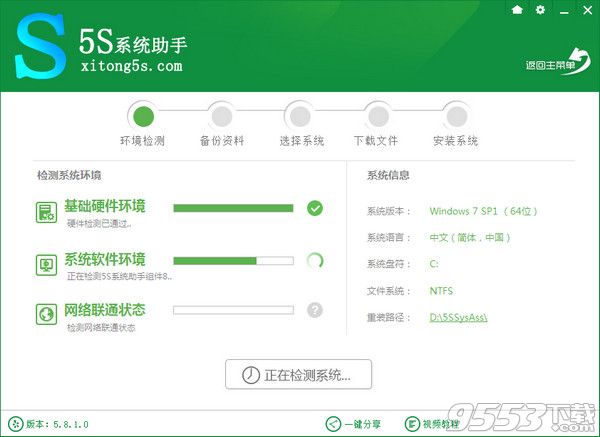The height and width of the screenshot is (437, 600).
Task: Click the 基础硬件环境 heading
Action: 105,206
